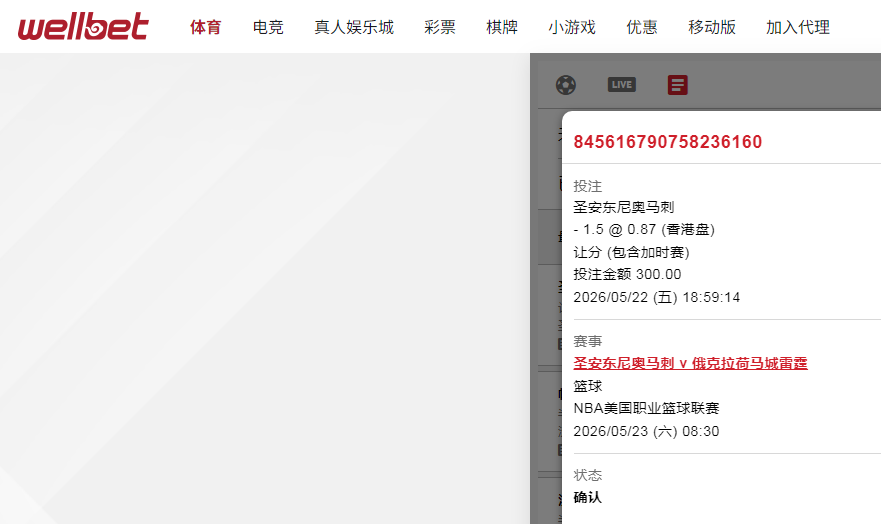881x524 pixels.
Task: Navigate to 棋牌 section
Action: 502,27
